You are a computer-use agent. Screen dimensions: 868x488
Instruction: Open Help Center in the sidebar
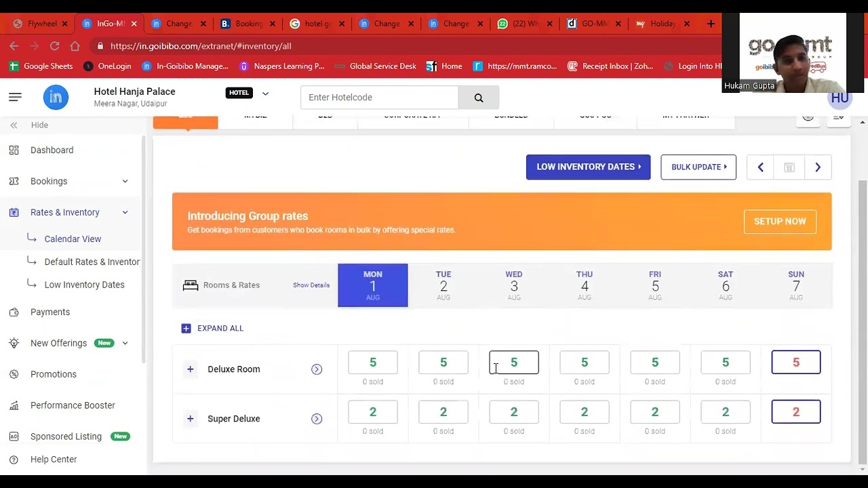[x=54, y=460]
